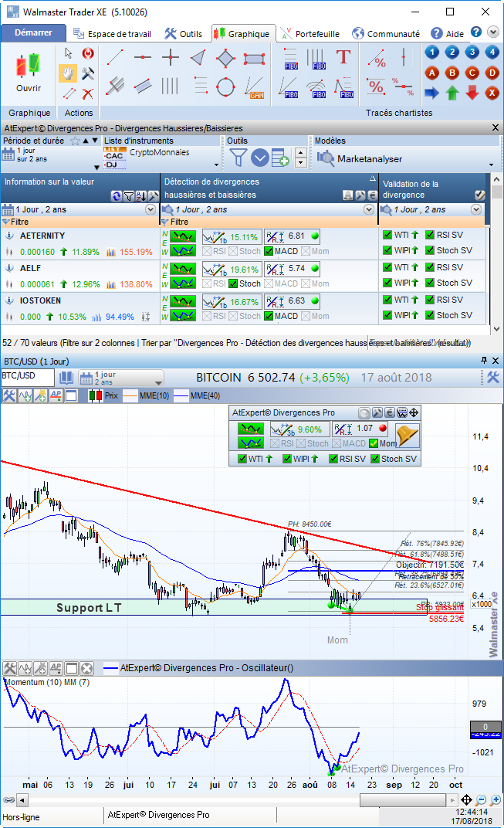Switch to the Graphique tab
Image resolution: width=504 pixels, height=828 pixels.
(243, 34)
